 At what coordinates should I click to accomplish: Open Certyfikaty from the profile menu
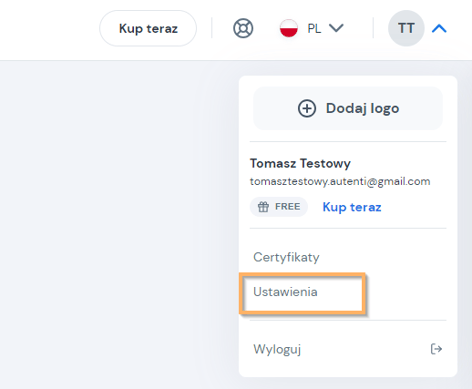pos(286,257)
